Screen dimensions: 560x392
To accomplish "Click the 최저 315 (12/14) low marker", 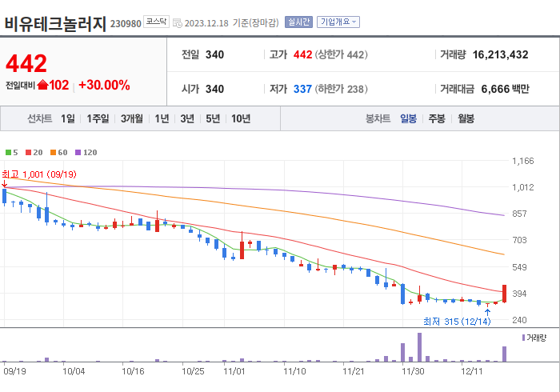I will [457, 322].
